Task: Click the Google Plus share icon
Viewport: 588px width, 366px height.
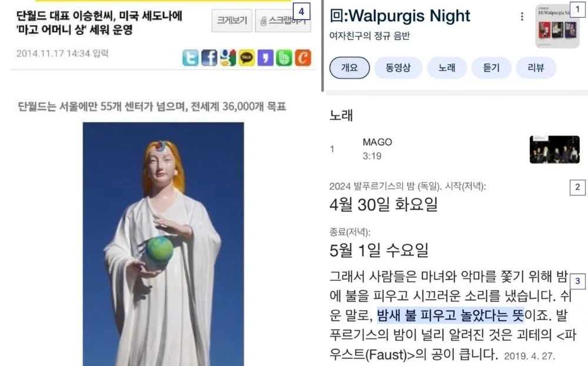Action: click(x=228, y=58)
